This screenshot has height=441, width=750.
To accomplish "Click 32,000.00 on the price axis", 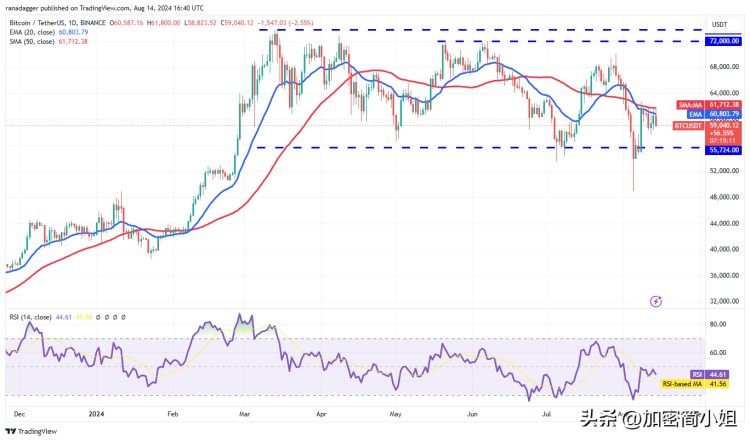I will (x=724, y=301).
